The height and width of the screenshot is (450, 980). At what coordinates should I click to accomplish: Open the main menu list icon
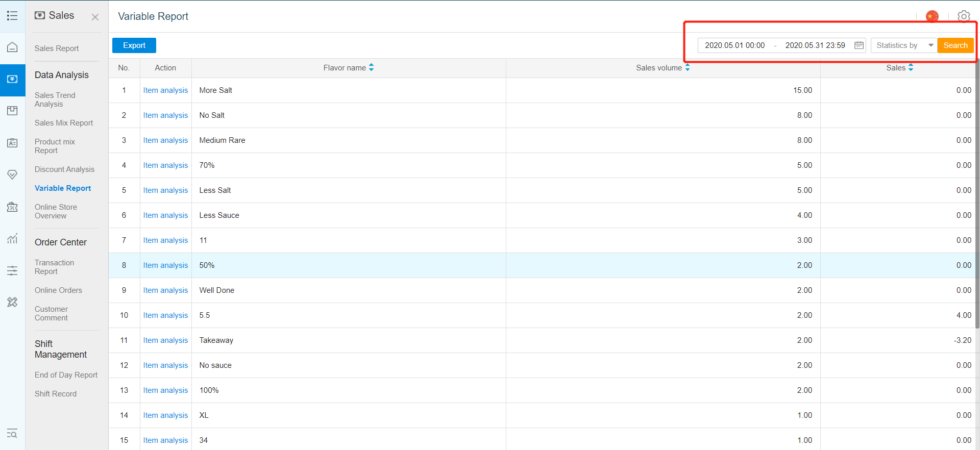click(x=12, y=16)
